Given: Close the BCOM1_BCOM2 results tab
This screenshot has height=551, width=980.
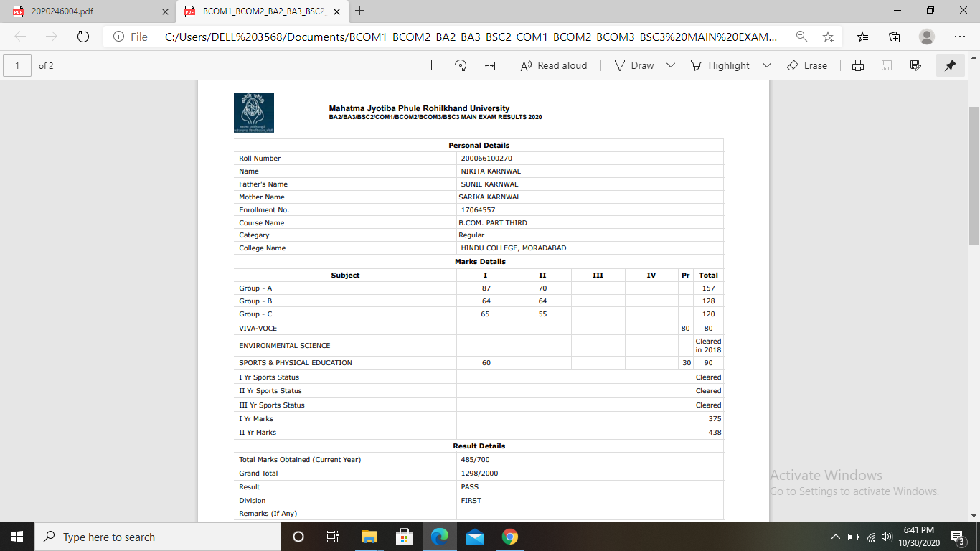Looking at the screenshot, I should (336, 11).
